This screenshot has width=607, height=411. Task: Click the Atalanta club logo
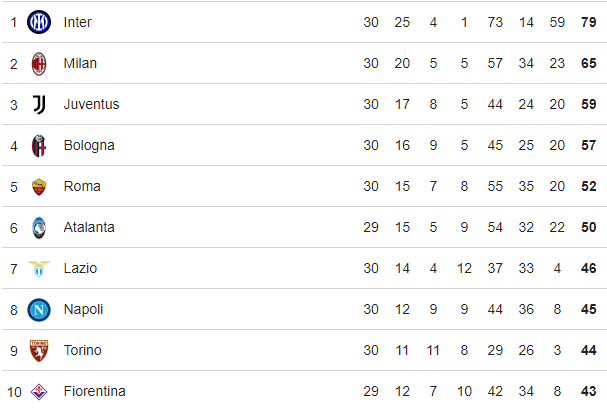click(x=39, y=228)
